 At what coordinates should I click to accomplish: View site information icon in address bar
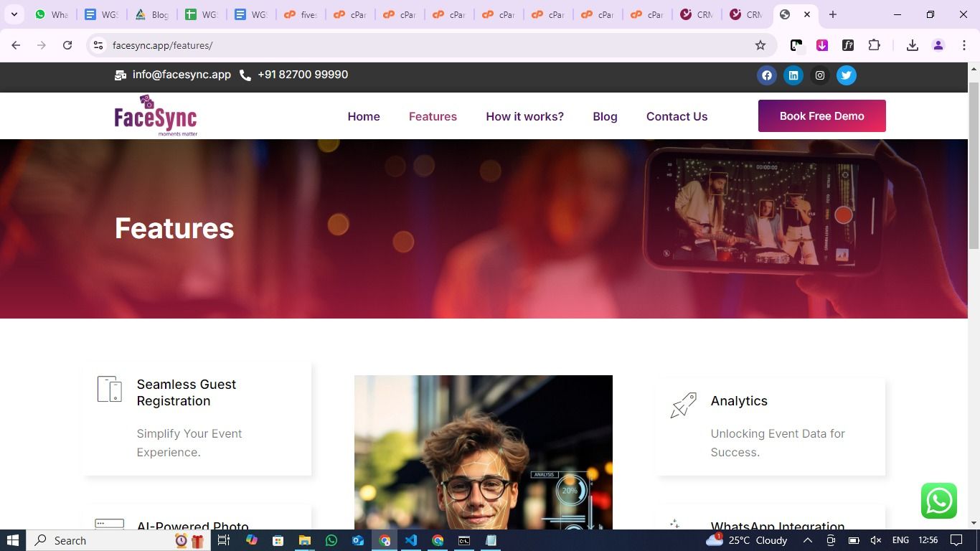[x=98, y=45]
